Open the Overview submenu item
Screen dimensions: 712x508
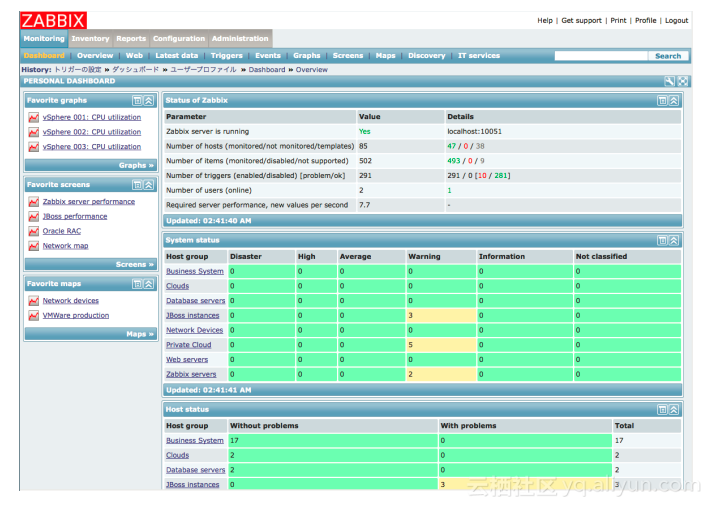coord(95,56)
